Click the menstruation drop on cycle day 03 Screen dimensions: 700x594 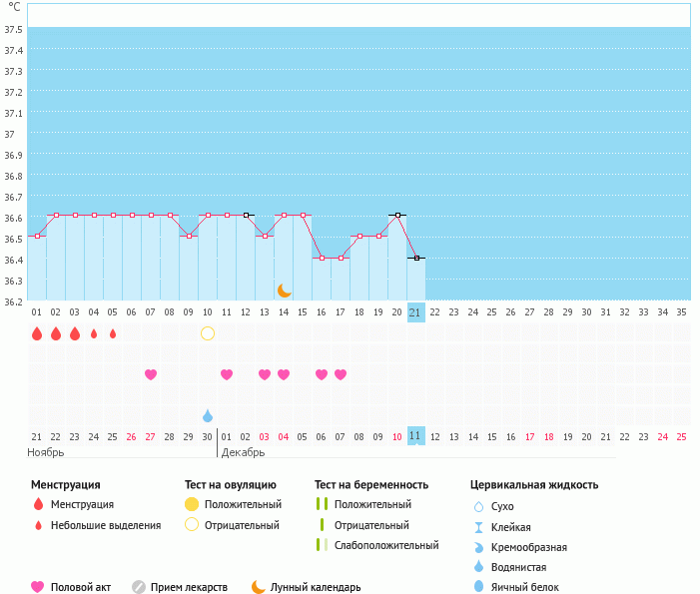[75, 333]
